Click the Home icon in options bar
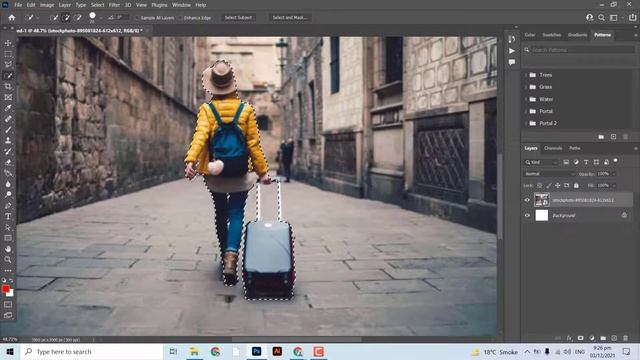Viewport: 640px width, 360px height. [x=11, y=18]
